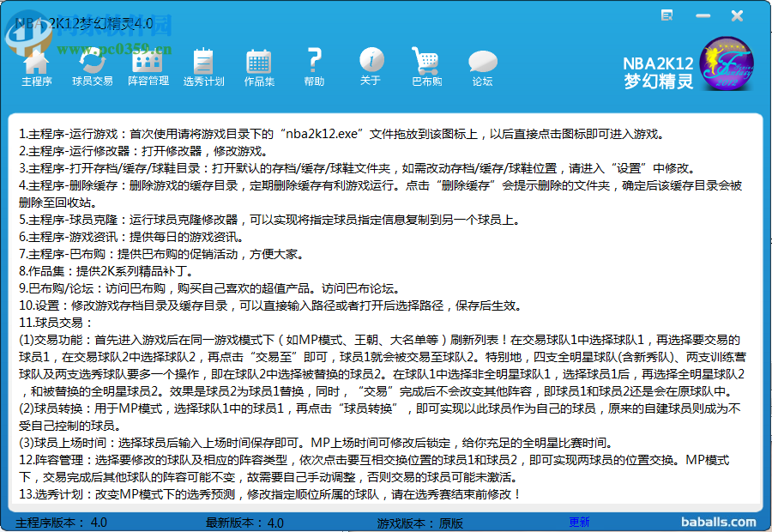Open the 阵容管理 roster management icon
The height and width of the screenshot is (532, 772).
coord(148,68)
